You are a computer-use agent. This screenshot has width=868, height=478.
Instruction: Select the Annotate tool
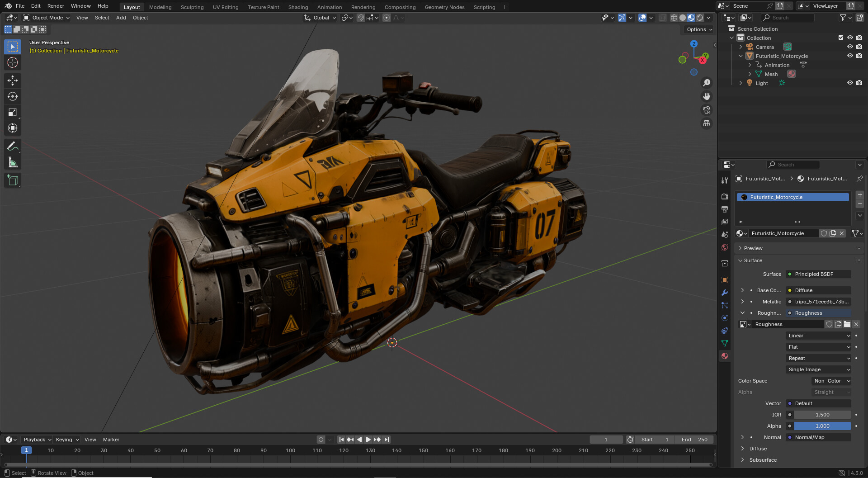point(13,146)
